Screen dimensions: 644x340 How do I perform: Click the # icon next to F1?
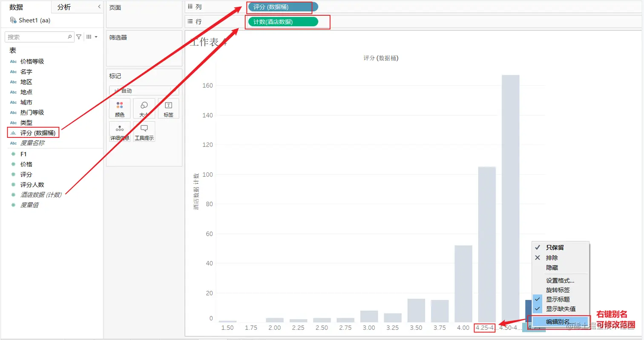[13, 154]
